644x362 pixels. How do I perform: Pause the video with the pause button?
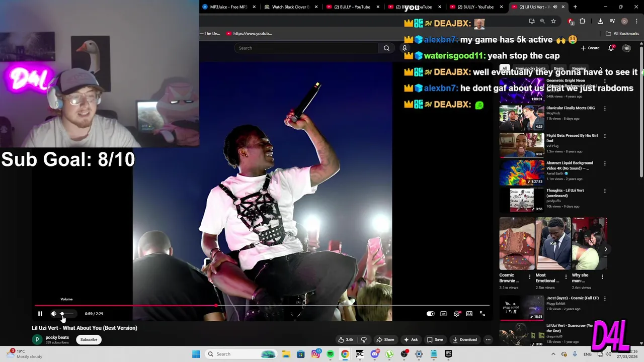(40, 314)
